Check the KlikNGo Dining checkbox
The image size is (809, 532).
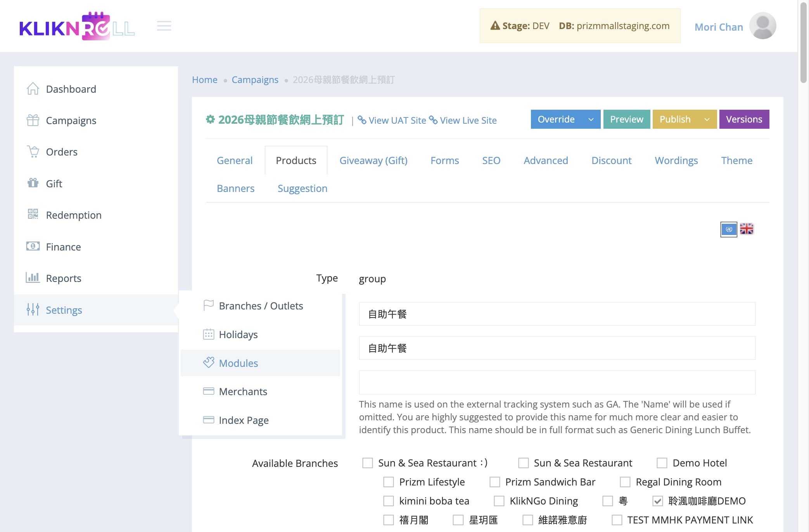point(499,501)
